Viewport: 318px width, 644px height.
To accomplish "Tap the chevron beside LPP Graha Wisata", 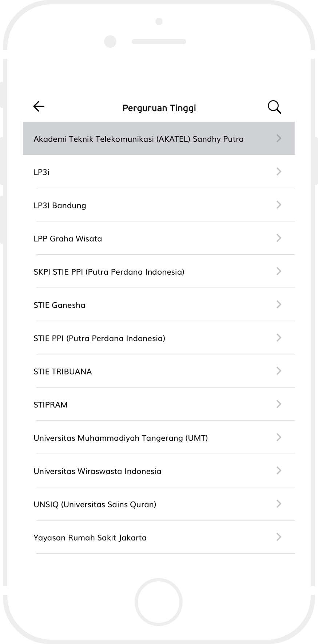I will coord(279,238).
